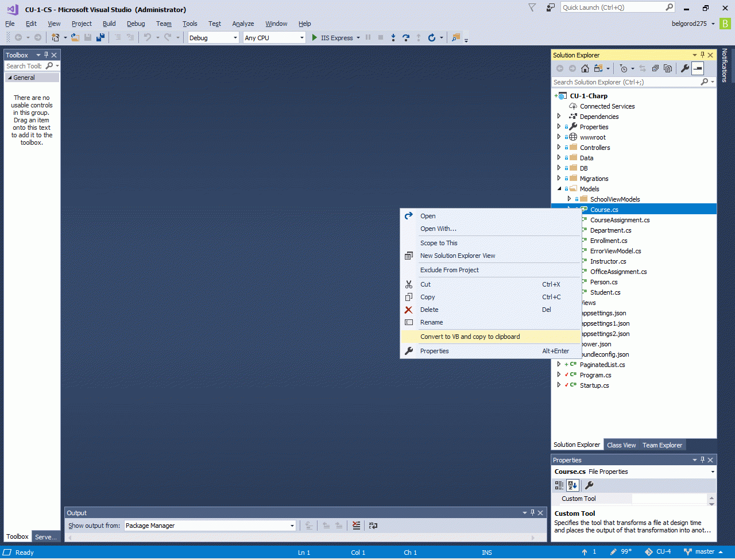The width and height of the screenshot is (735, 560).
Task: Click the Find in Files toolbar icon
Action: pos(456,37)
